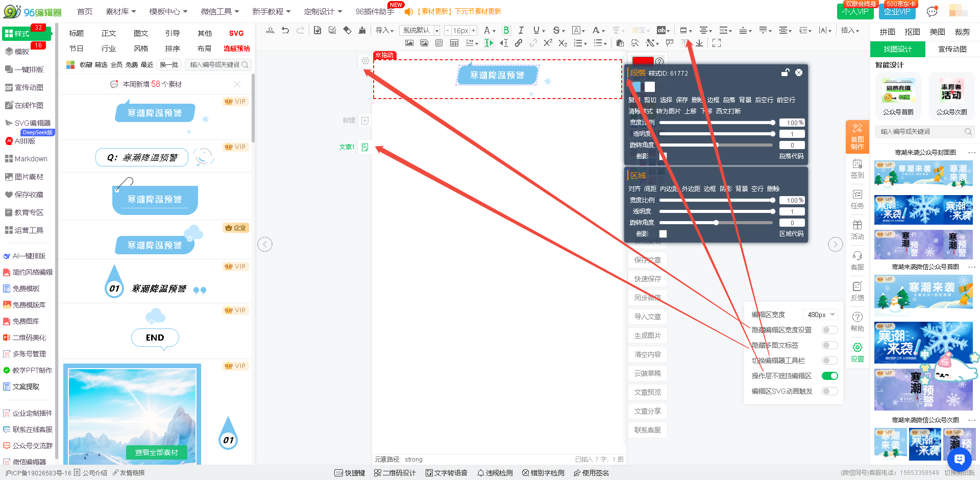Check the 倒影 checkbox in the 区域 panel
The width and height of the screenshot is (980, 480).
point(663,234)
